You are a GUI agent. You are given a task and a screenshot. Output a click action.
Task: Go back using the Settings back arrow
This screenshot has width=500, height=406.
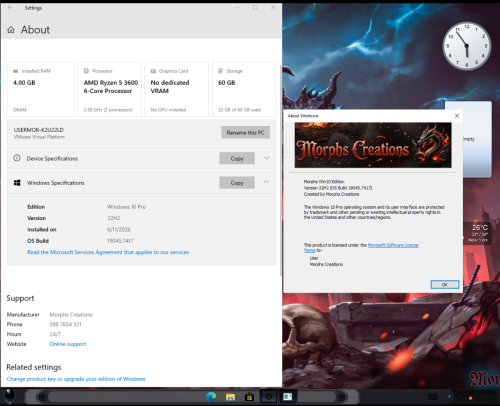point(10,8)
